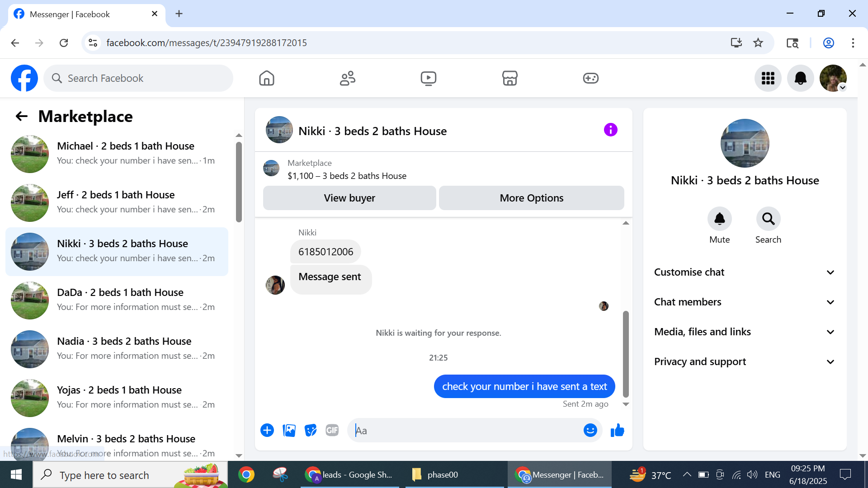Open the Friends tab
The height and width of the screenshot is (488, 868).
348,78
